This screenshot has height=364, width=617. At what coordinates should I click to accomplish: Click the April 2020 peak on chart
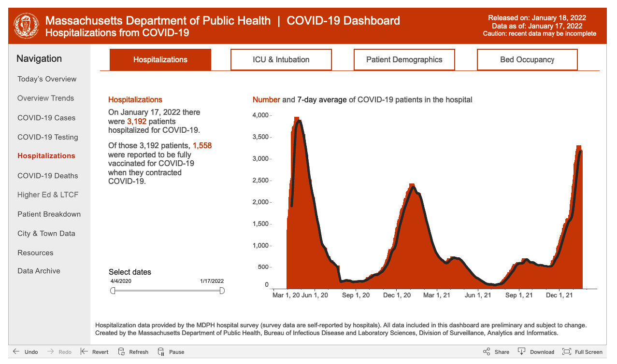pyautogui.click(x=297, y=118)
